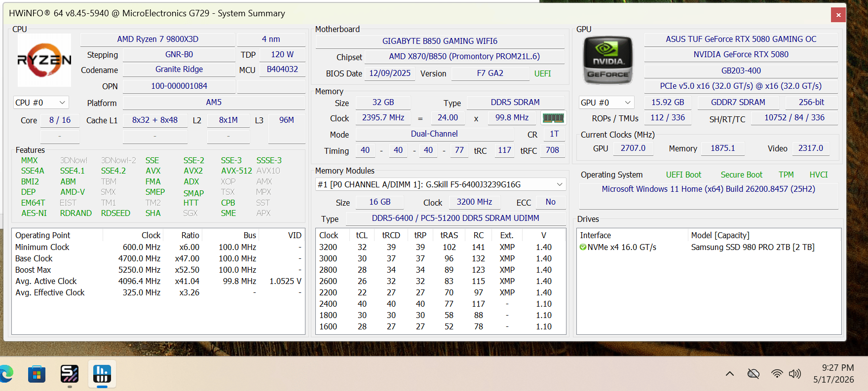Expand the GPU #0 selector dropdown

point(606,103)
